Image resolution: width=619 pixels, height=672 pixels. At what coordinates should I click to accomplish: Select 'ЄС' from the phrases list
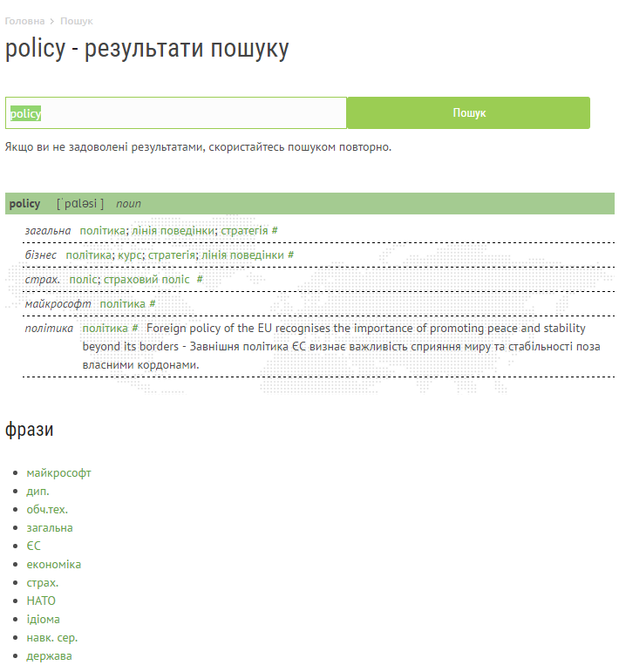[33, 546]
